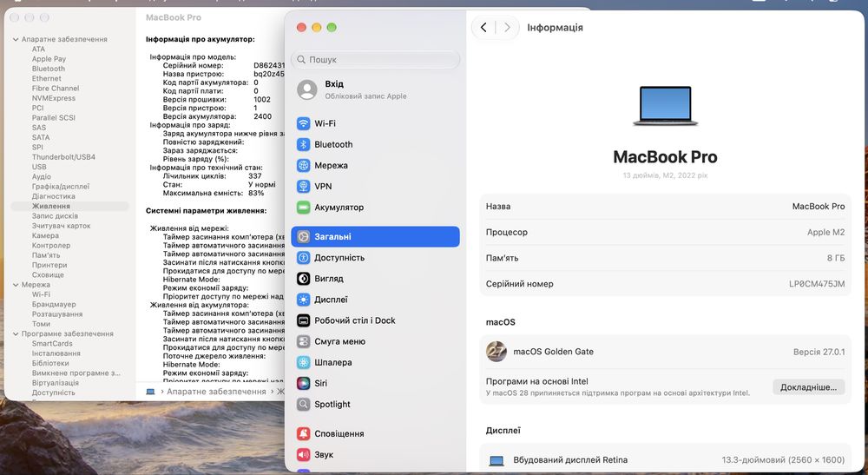Open Bluetooth in System Settings sidebar

pos(375,144)
